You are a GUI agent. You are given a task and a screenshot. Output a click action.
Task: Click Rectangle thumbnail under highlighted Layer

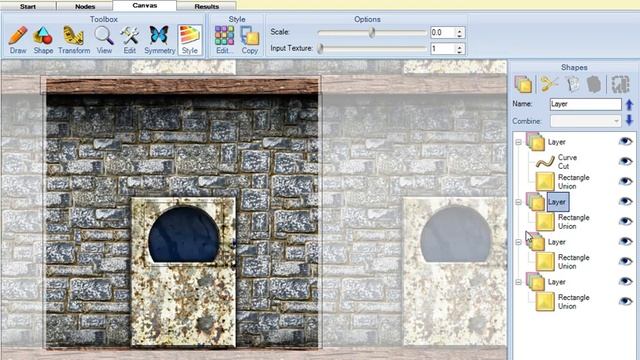coord(545,222)
